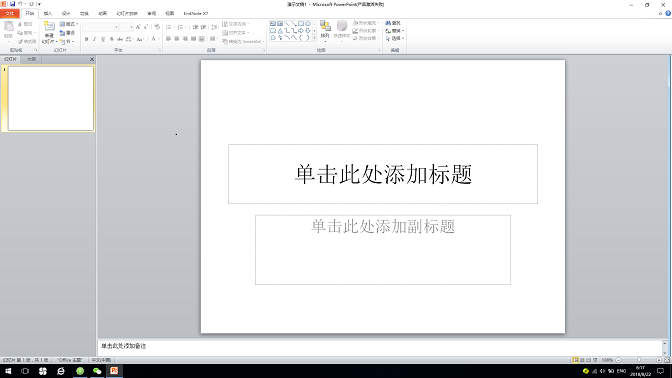Switch to the View (视图) ribbon tab
Image resolution: width=672 pixels, height=378 pixels.
[x=170, y=14]
